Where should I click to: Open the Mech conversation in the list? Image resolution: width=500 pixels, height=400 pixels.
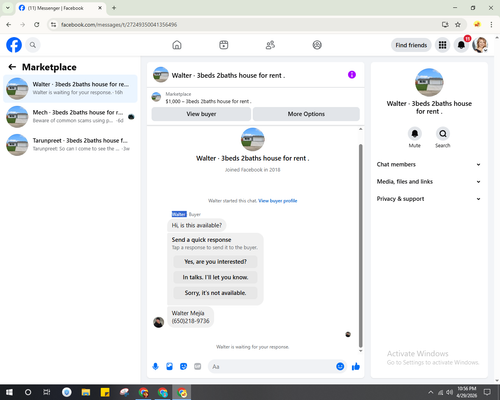70,116
